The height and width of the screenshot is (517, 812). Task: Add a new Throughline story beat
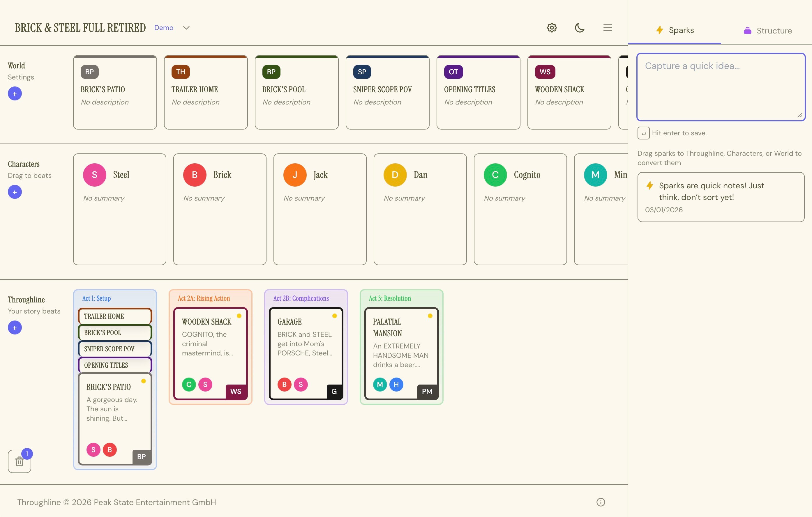coord(15,327)
